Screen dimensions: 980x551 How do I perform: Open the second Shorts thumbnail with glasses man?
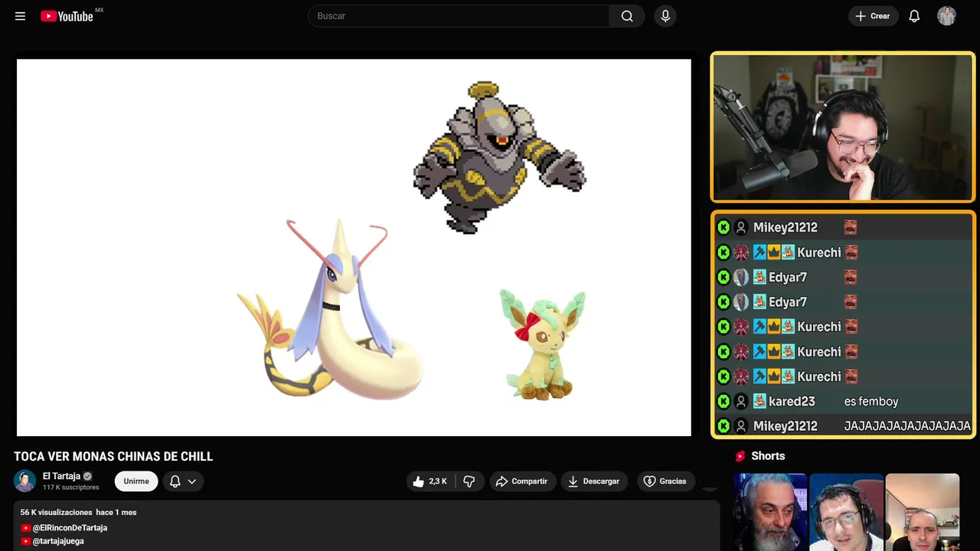click(846, 512)
